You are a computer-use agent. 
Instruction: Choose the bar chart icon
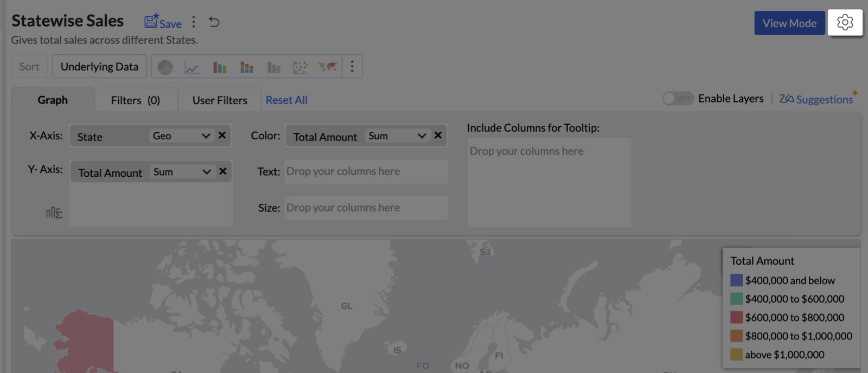click(x=219, y=67)
